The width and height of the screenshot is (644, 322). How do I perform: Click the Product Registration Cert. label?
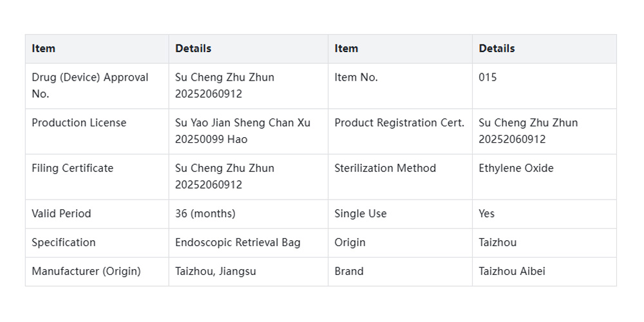pos(399,123)
